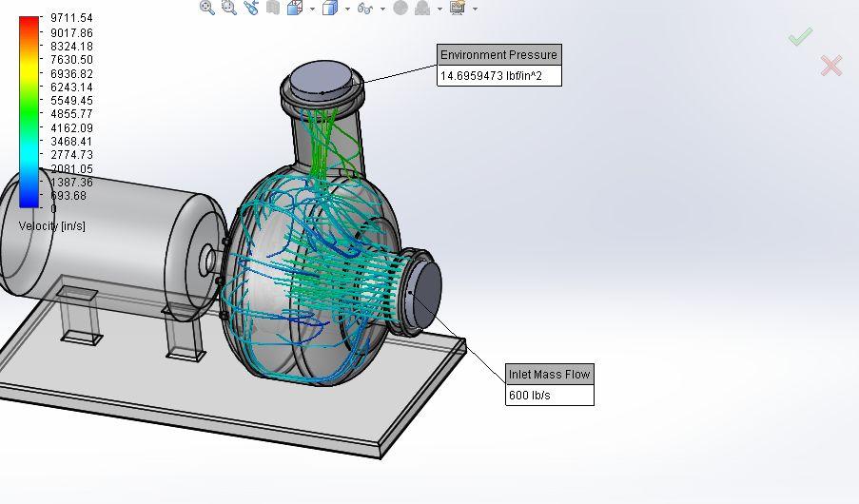Expand the Hide/Show Items dropdown arrow
The width and height of the screenshot is (859, 504).
pyautogui.click(x=381, y=9)
